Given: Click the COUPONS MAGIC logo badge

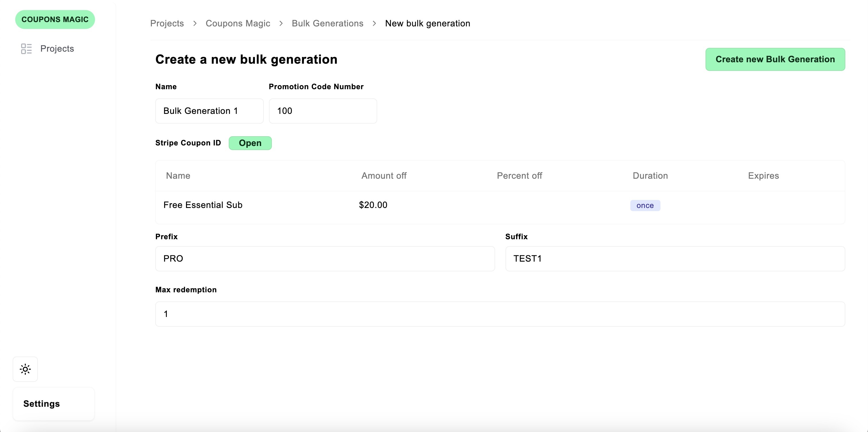Looking at the screenshot, I should pyautogui.click(x=55, y=19).
